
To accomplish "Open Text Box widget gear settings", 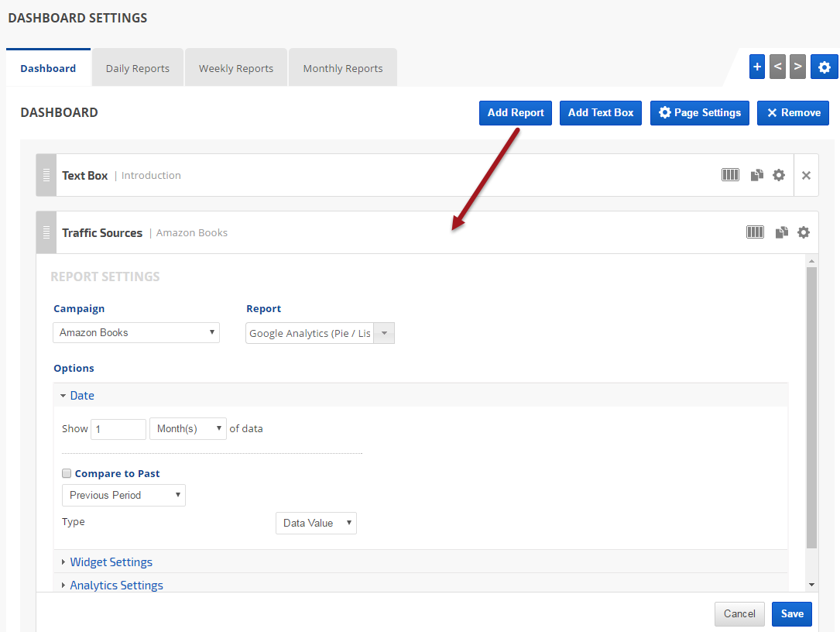I will pos(779,175).
